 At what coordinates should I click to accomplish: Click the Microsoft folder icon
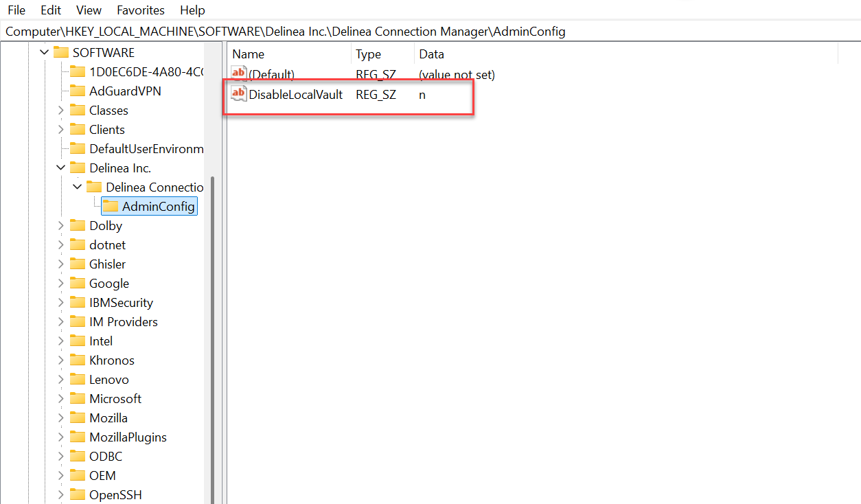pyautogui.click(x=78, y=398)
